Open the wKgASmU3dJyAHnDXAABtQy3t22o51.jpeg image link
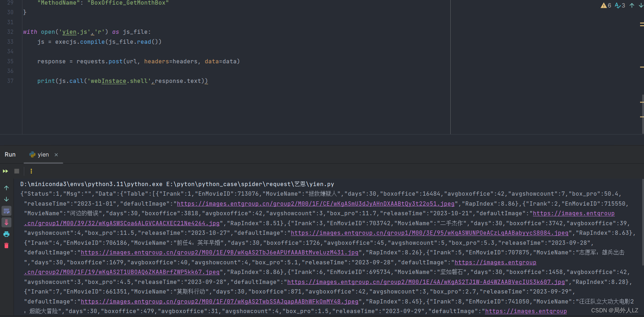The width and height of the screenshot is (644, 317). point(316,204)
